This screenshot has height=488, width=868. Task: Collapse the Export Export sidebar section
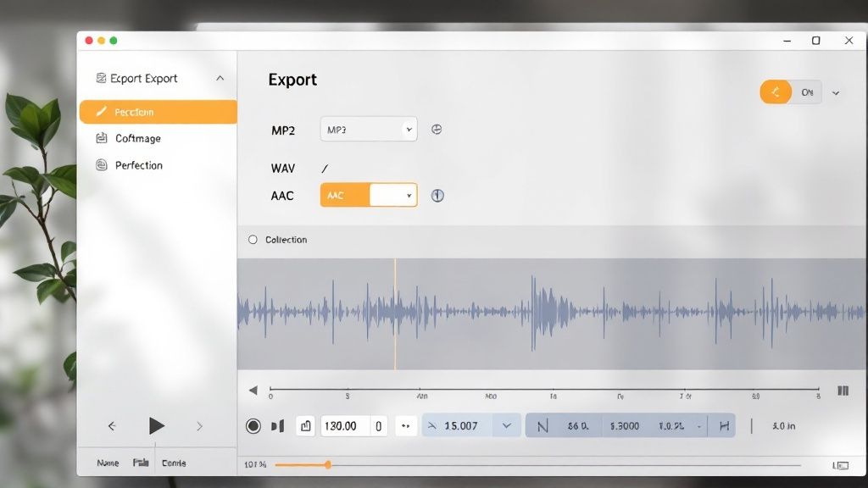pyautogui.click(x=220, y=78)
